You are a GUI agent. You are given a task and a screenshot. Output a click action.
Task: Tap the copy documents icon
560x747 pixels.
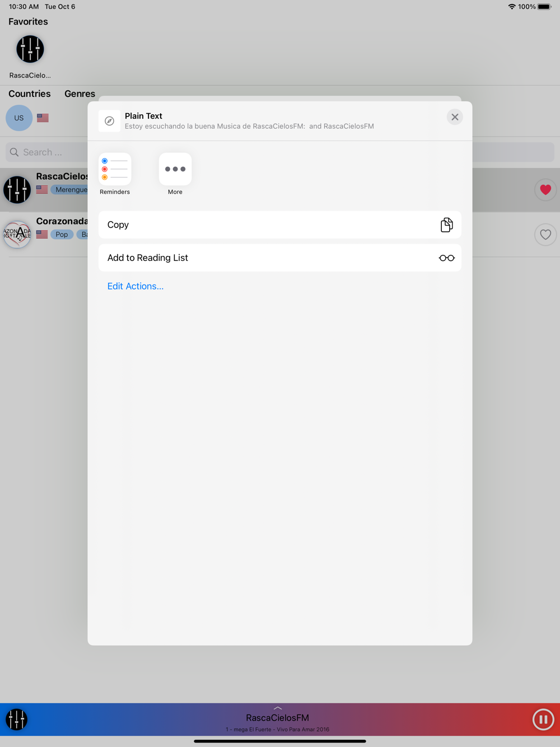click(x=446, y=225)
